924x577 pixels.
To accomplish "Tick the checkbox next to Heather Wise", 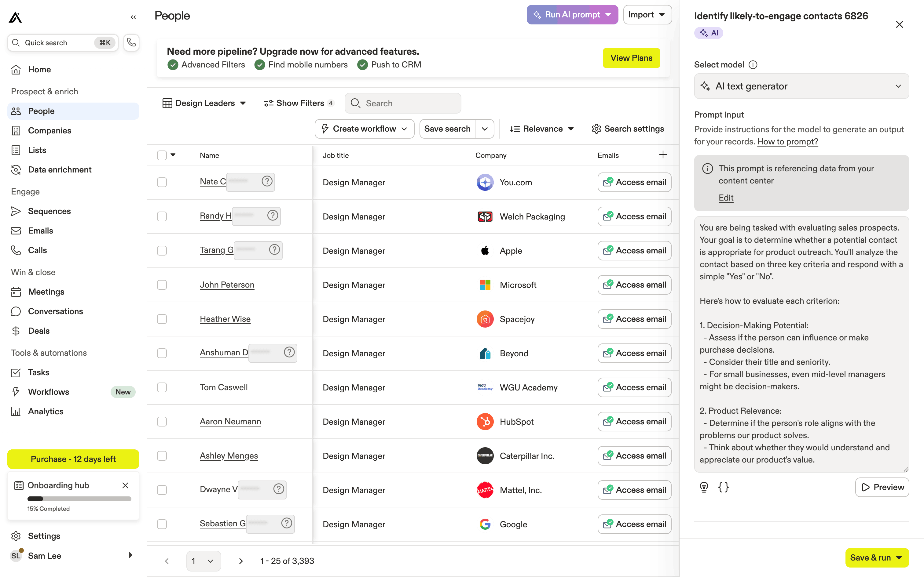I will 162,319.
